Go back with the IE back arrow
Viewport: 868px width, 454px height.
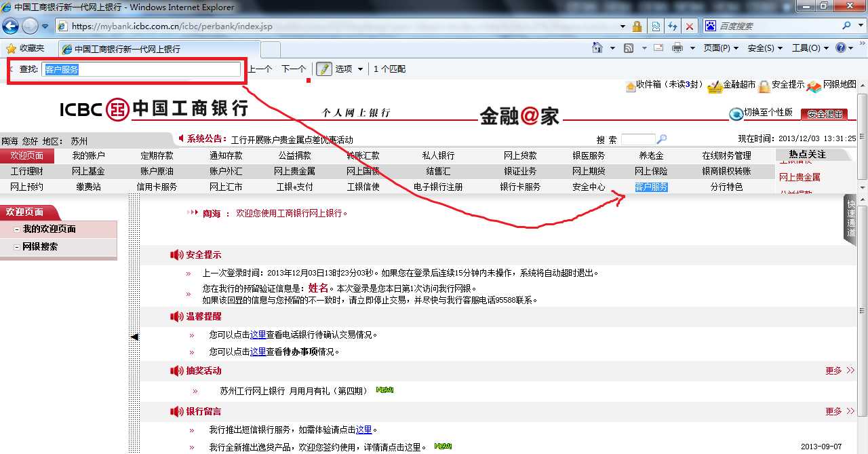coord(10,26)
